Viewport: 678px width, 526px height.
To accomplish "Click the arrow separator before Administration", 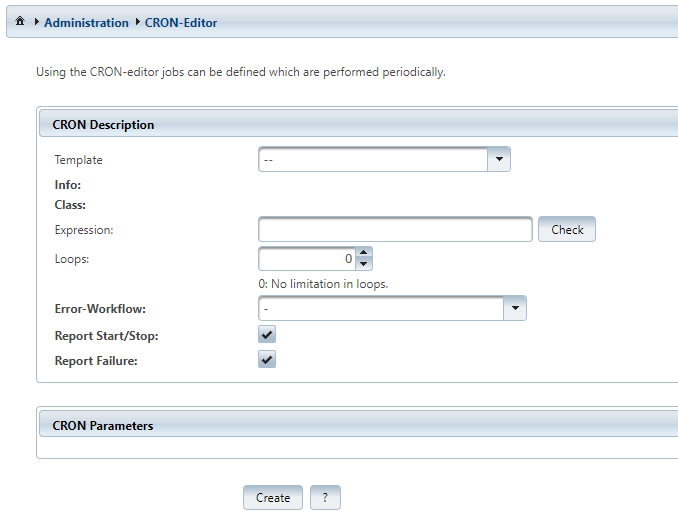I will (37, 22).
